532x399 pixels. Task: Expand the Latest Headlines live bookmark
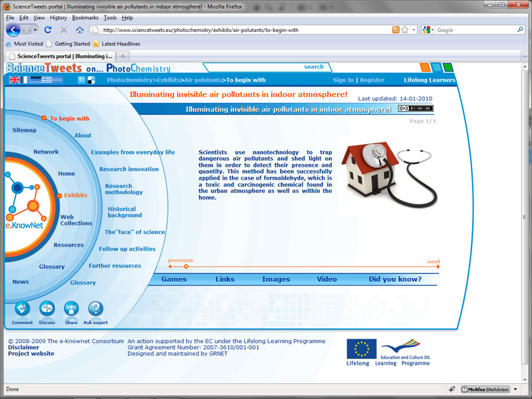click(116, 44)
